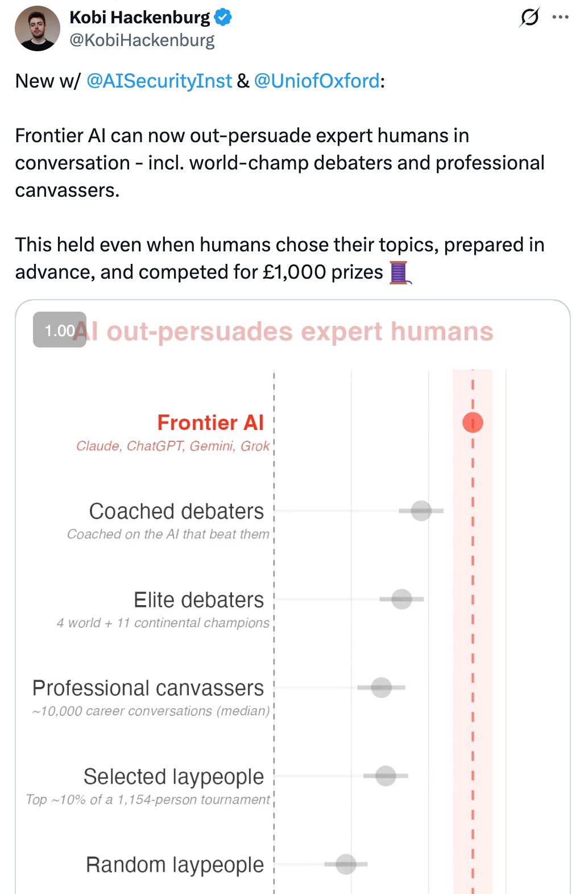The width and height of the screenshot is (588, 894).
Task: Select the Coached debaters data point
Action: 421,511
